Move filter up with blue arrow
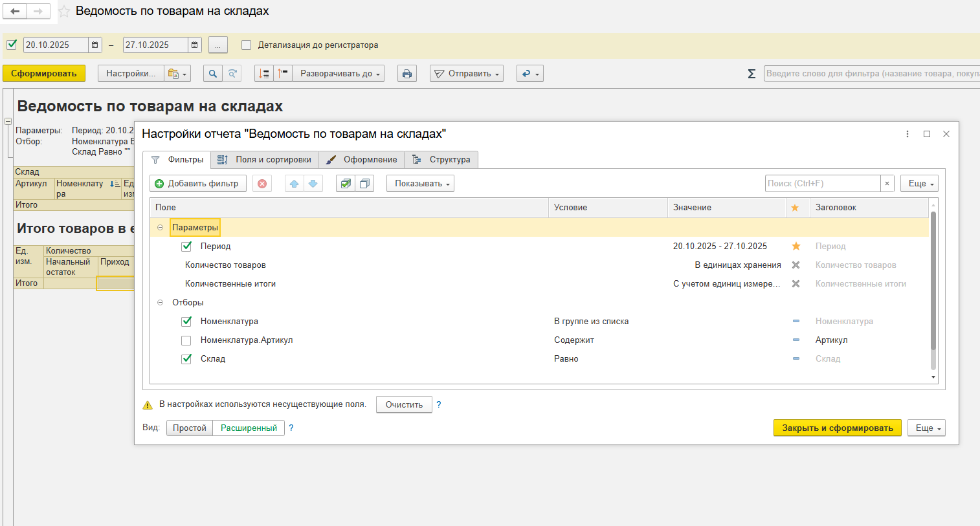The width and height of the screenshot is (980, 526). 294,184
